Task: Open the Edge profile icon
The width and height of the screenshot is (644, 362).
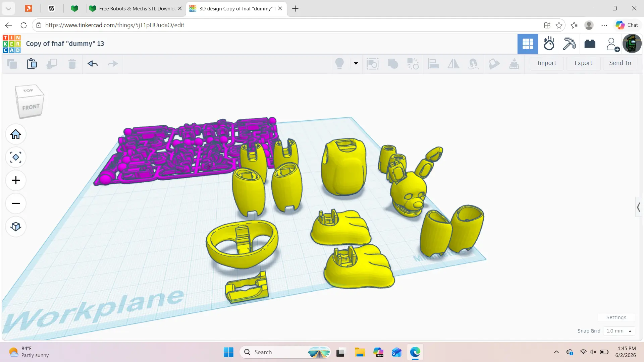Action: click(589, 25)
